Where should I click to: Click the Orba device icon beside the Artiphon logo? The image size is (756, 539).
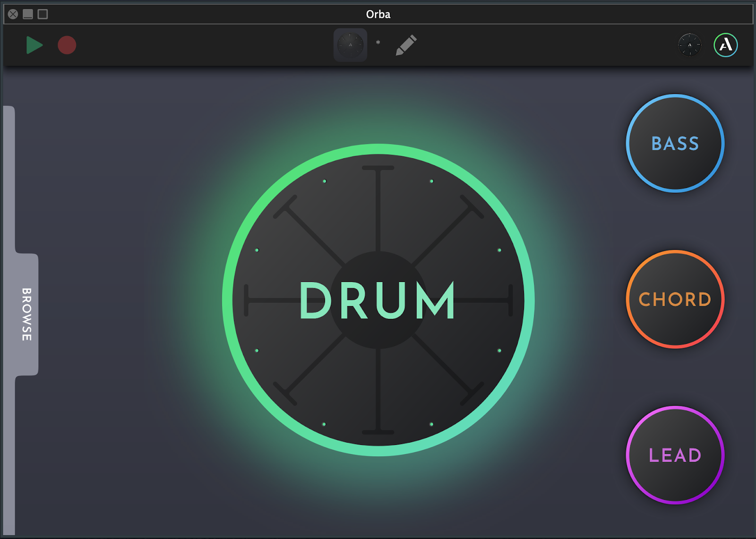(x=689, y=45)
